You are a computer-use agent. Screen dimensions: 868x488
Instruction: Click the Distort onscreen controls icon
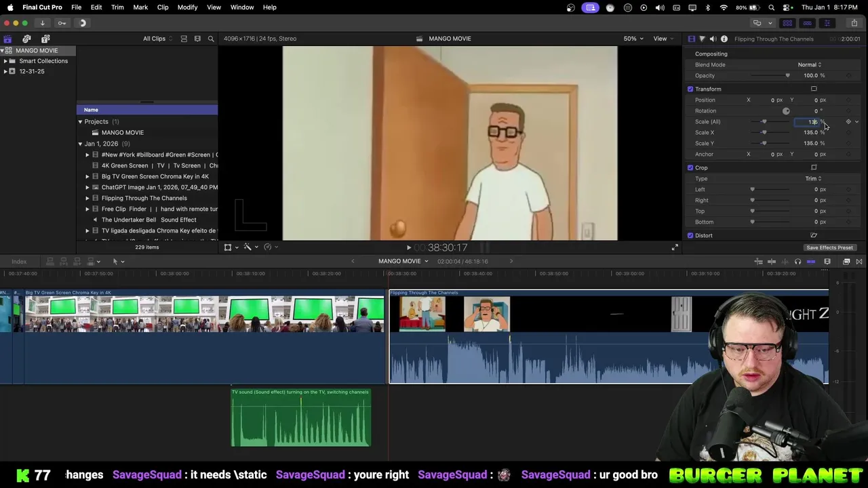pos(814,235)
